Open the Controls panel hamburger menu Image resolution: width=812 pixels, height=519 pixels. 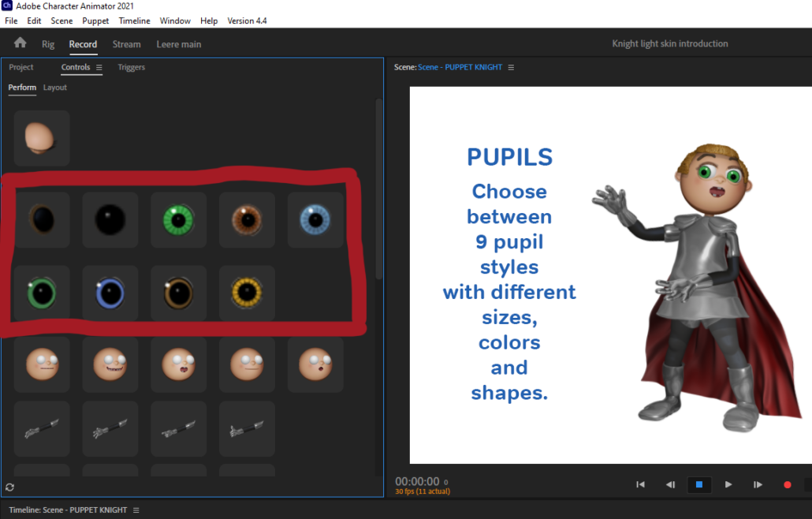(x=99, y=67)
